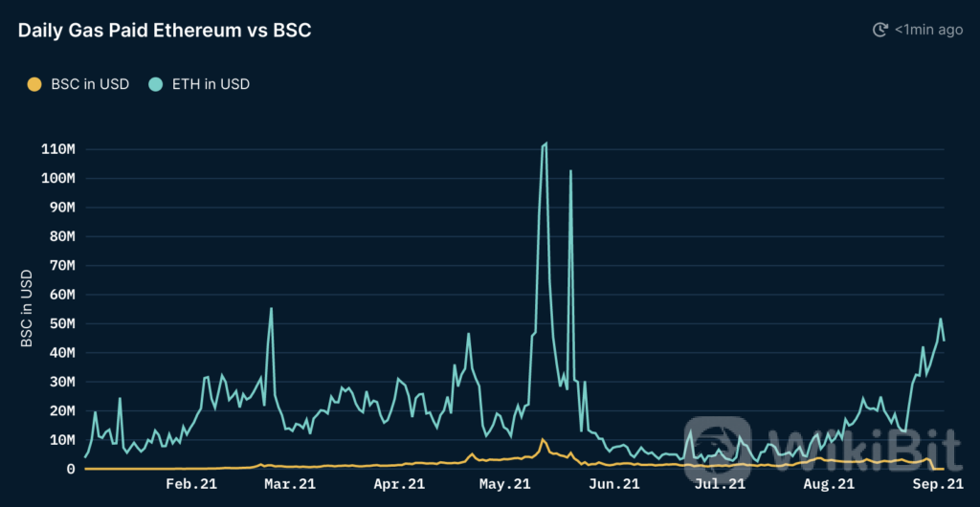Screen dimensions: 980x507
Task: Click the Jun.21 x-axis label
Action: [x=613, y=485]
